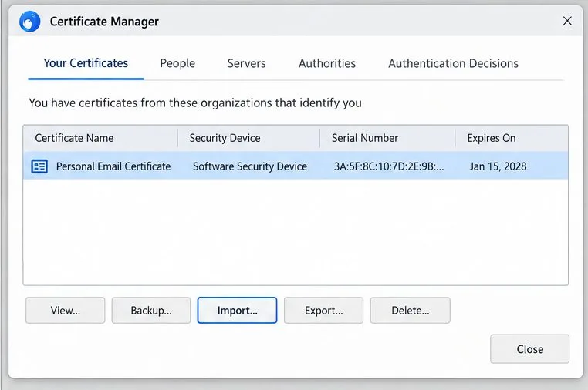Click the Backup... button
Screen dimensions: 588x390
[151, 310]
